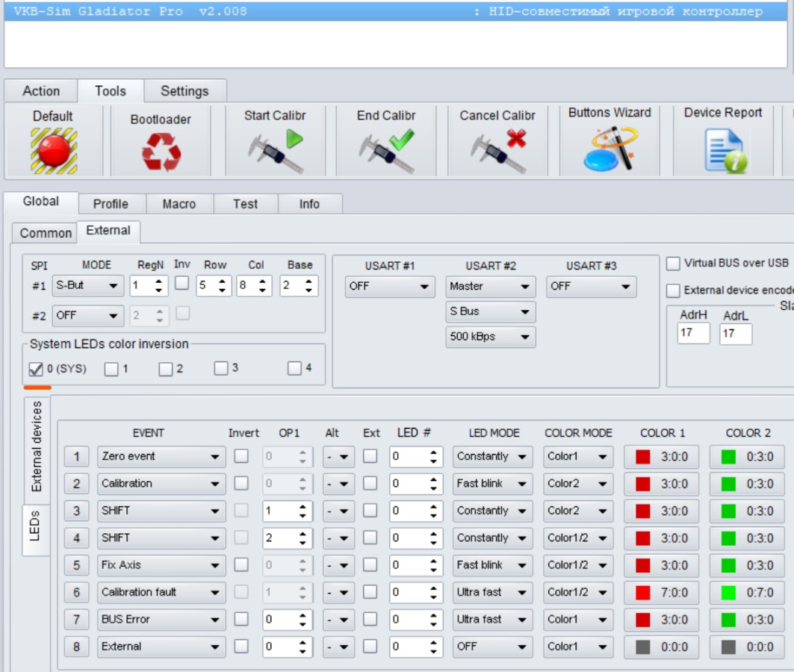
Task: Select the Profile tab
Action: coord(111,204)
